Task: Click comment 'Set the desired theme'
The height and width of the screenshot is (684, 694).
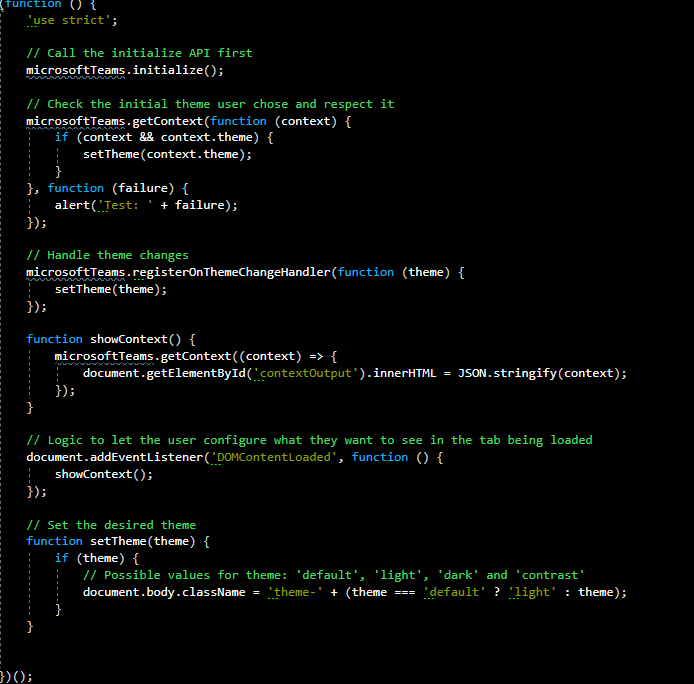Action: pyautogui.click(x=111, y=525)
